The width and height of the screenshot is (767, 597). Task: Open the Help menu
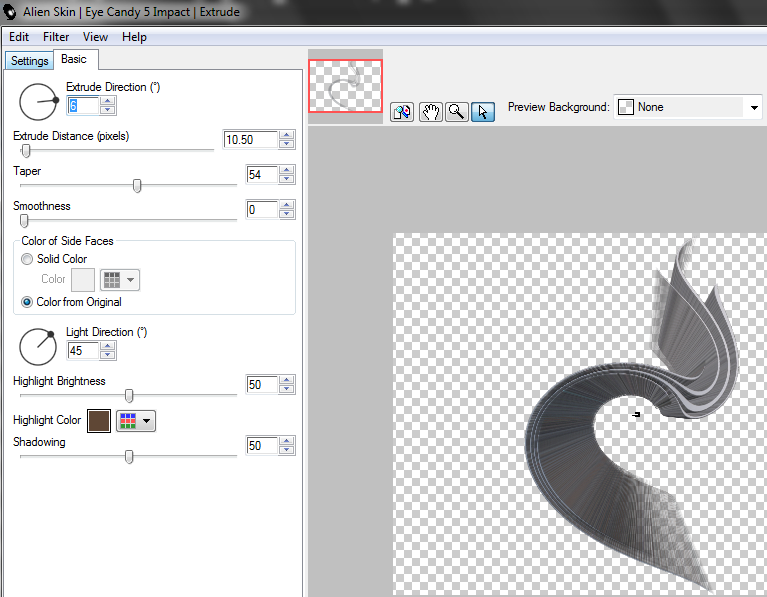coord(134,37)
